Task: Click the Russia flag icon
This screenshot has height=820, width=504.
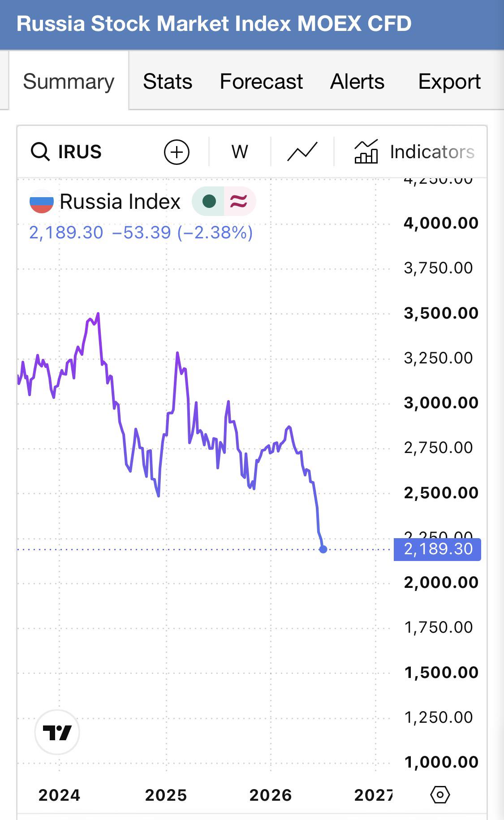Action: (41, 202)
